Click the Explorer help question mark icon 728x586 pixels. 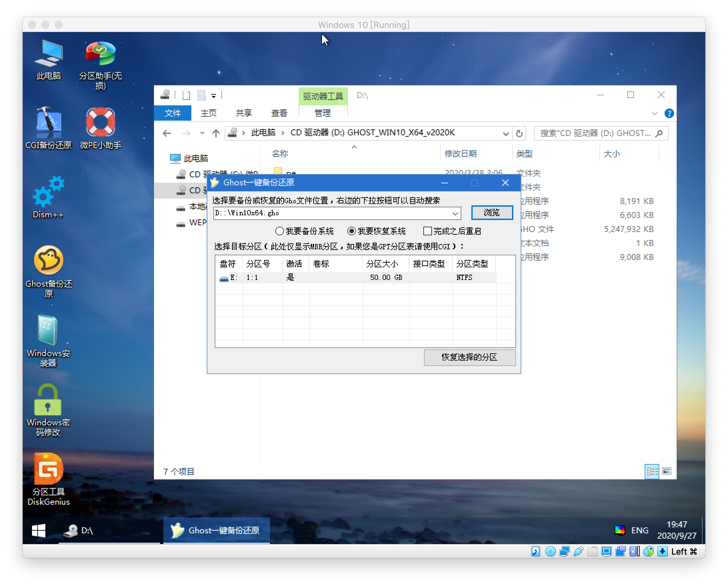[669, 113]
